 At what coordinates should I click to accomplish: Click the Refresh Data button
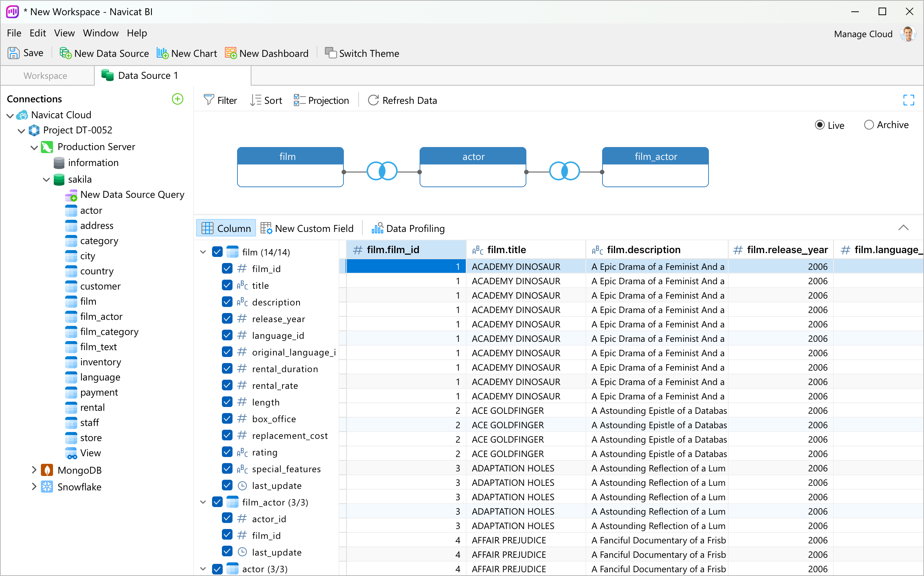pyautogui.click(x=403, y=100)
